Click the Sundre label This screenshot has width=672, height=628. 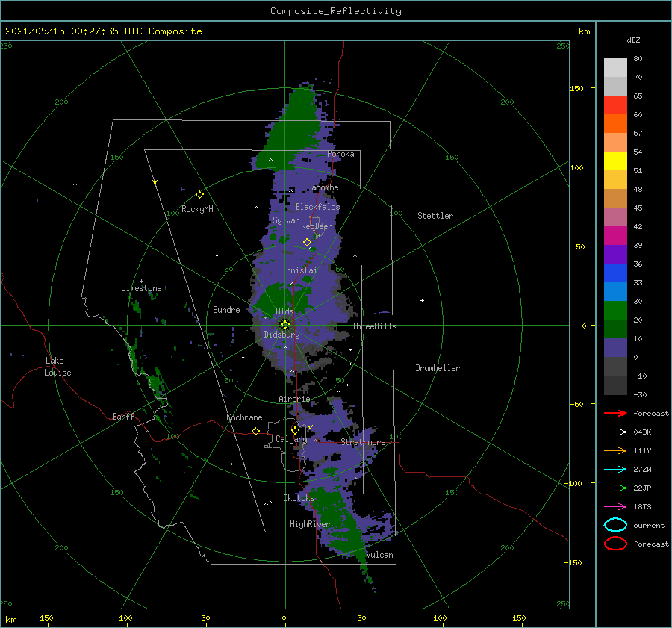[x=226, y=309]
